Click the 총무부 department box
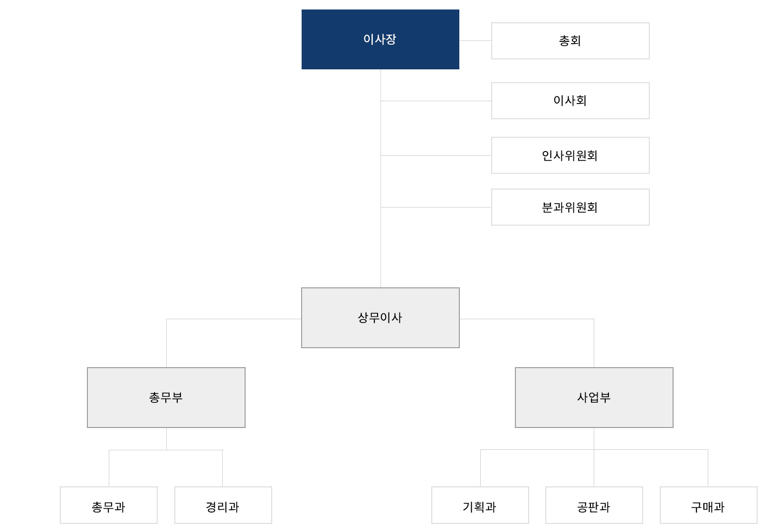 pos(166,398)
